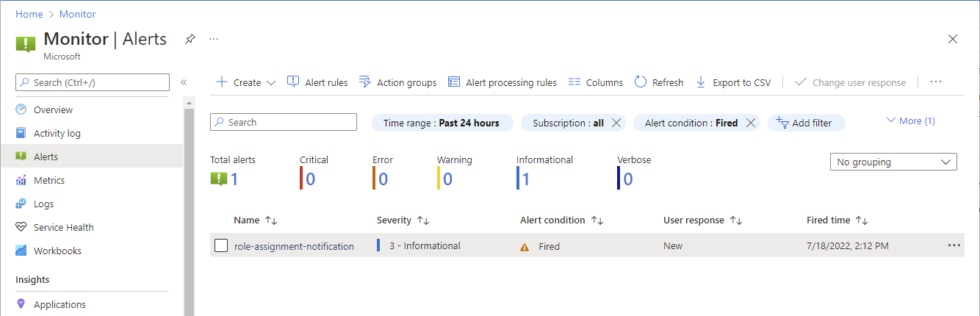980x316 pixels.
Task: Open the role-assignment-notification alert
Action: [x=294, y=246]
